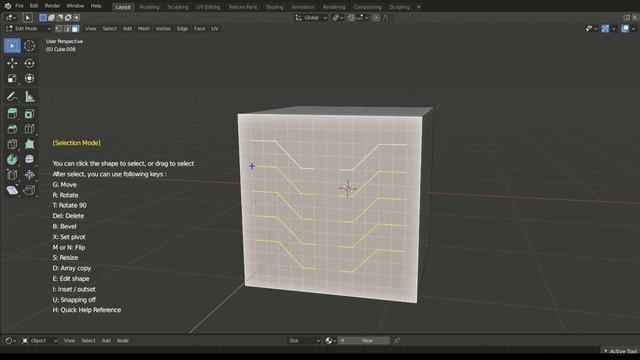Screen dimensions: 640x360
Task: Select the Bevel tool
Action: (x=12, y=129)
